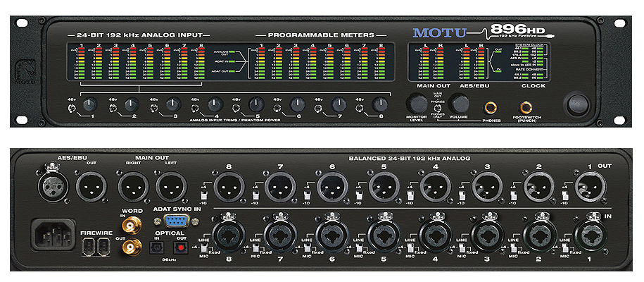Click the Main Out LEFT XLR connector
The image size is (644, 282).
click(x=171, y=187)
